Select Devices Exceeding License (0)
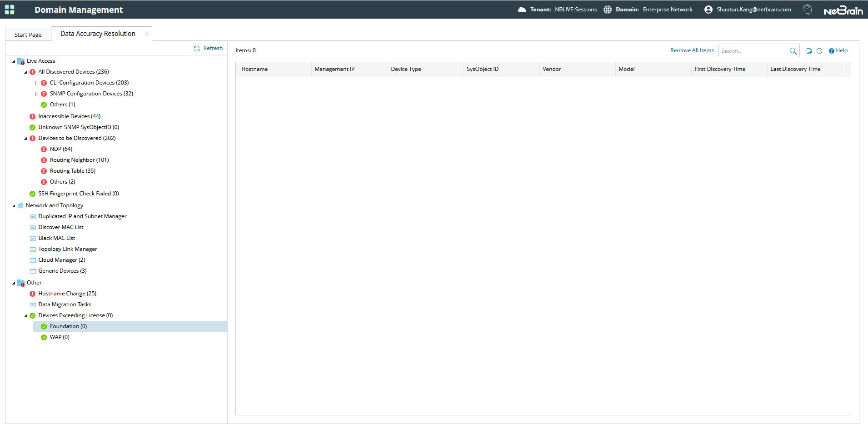Screen dimensions: 868x424 [x=76, y=315]
